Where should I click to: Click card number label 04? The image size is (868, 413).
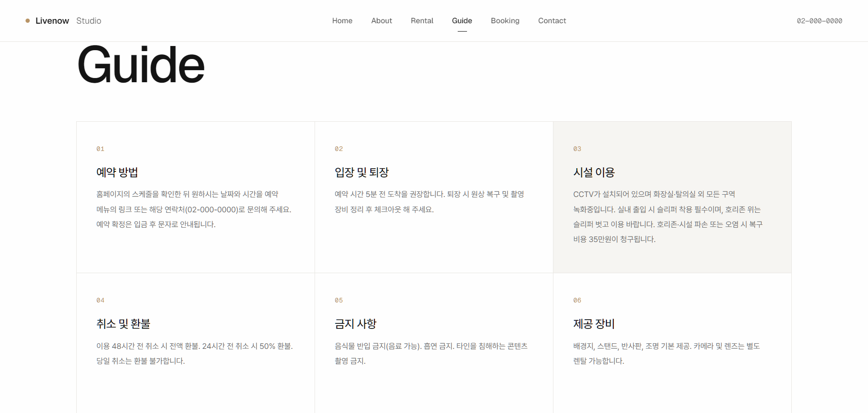pos(100,300)
